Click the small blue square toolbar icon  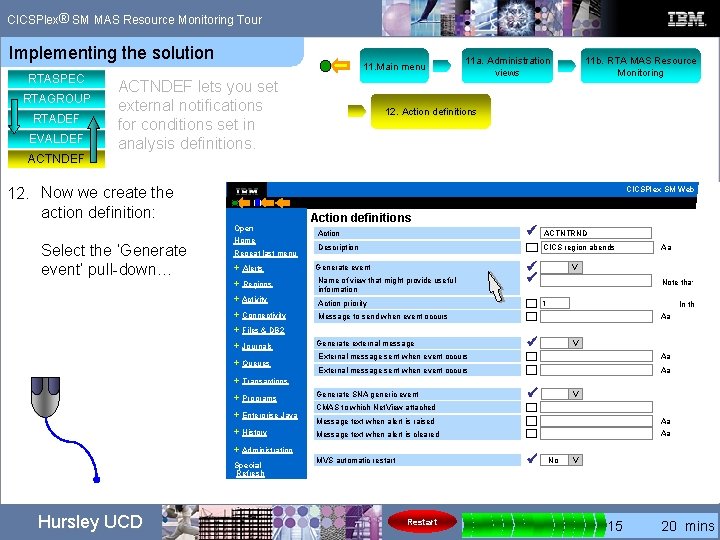point(257,202)
